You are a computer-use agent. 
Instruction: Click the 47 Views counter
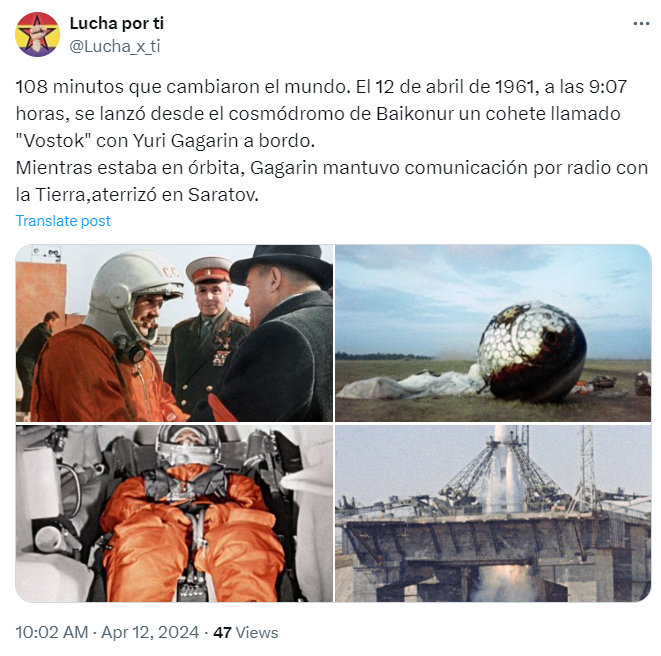245,632
